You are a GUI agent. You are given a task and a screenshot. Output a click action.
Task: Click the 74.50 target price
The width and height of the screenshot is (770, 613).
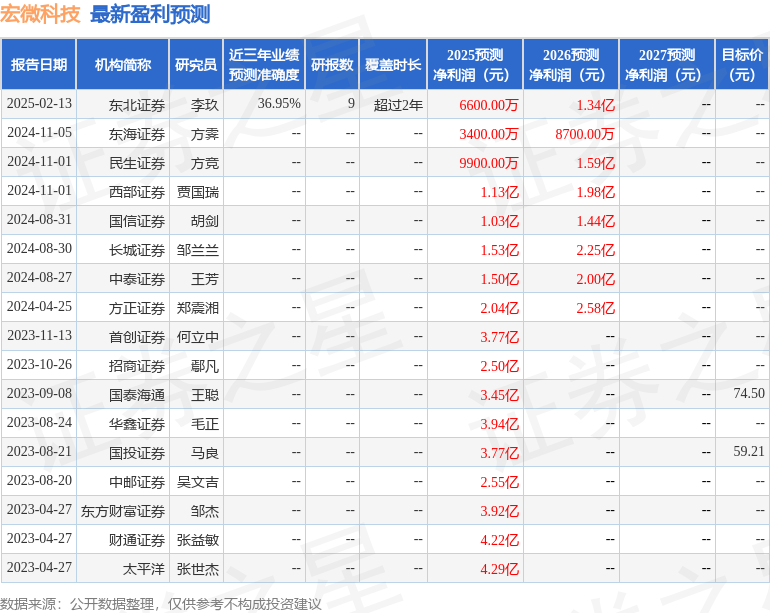click(749, 393)
